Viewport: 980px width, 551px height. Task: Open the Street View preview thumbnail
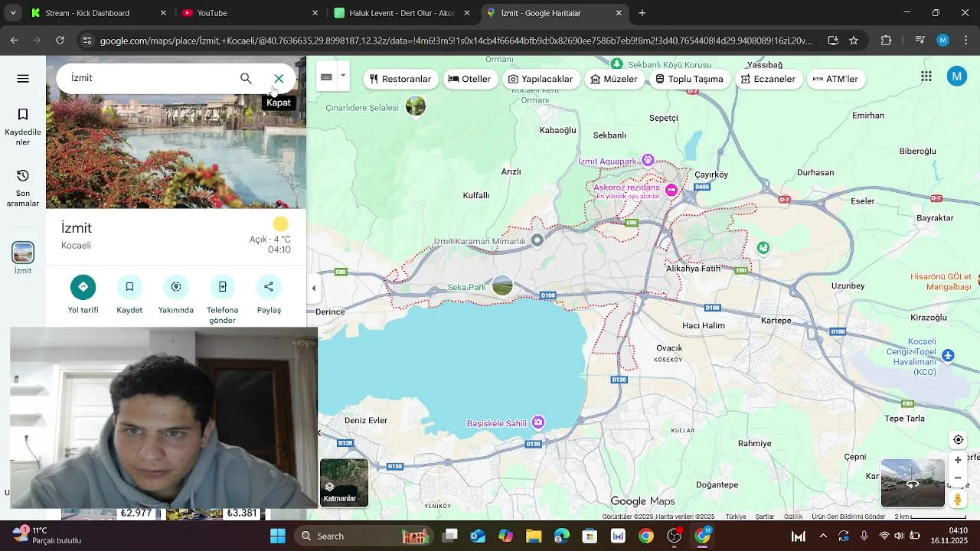tap(913, 483)
